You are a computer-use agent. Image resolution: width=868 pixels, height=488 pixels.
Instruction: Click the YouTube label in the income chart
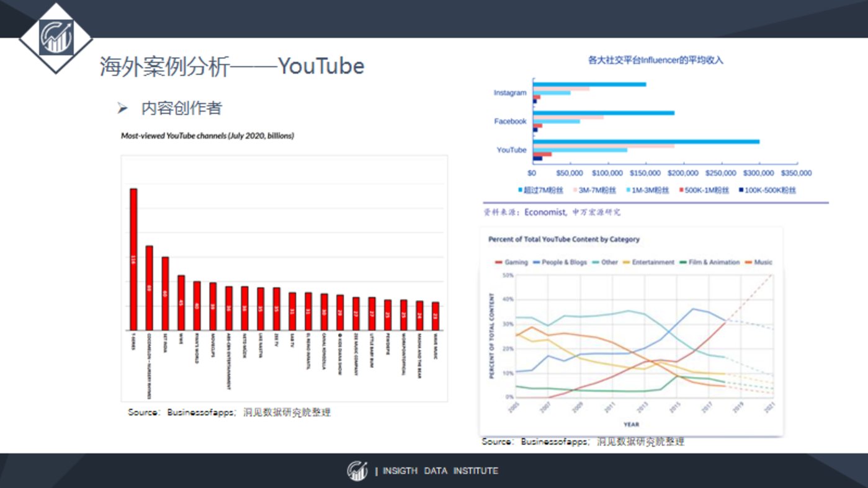click(511, 150)
